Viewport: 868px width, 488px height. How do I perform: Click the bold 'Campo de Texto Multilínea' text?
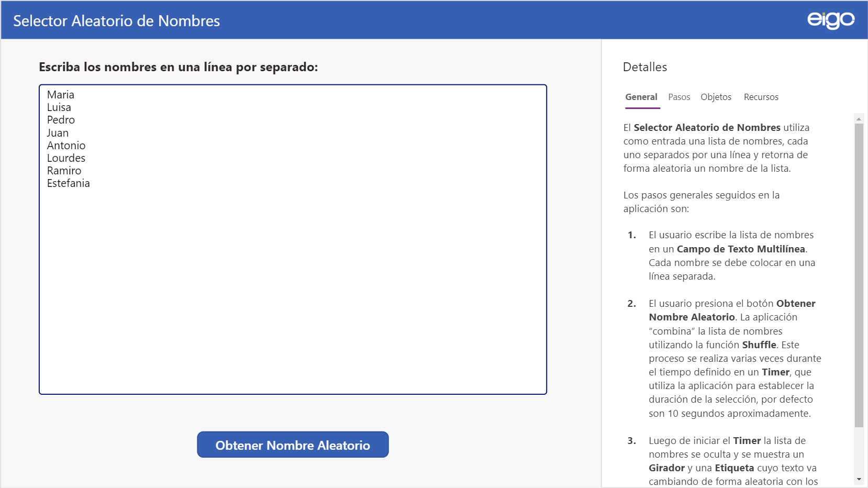[x=741, y=249]
